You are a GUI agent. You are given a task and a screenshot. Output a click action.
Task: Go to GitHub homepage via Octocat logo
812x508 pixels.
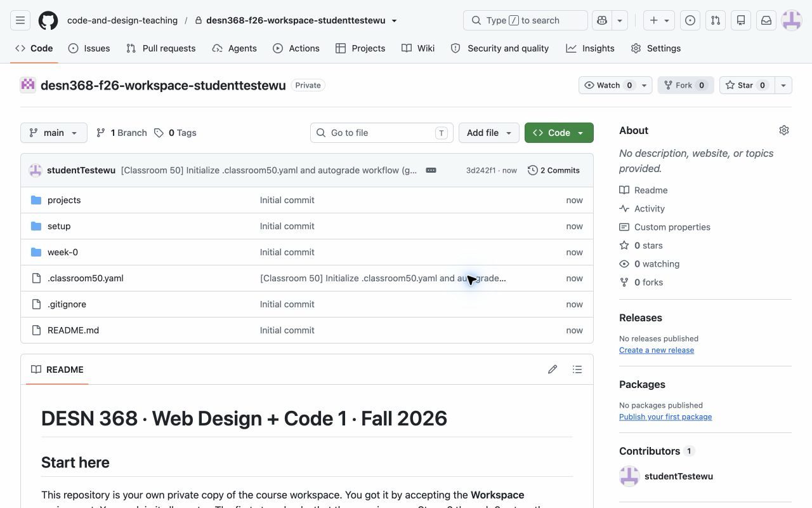48,20
